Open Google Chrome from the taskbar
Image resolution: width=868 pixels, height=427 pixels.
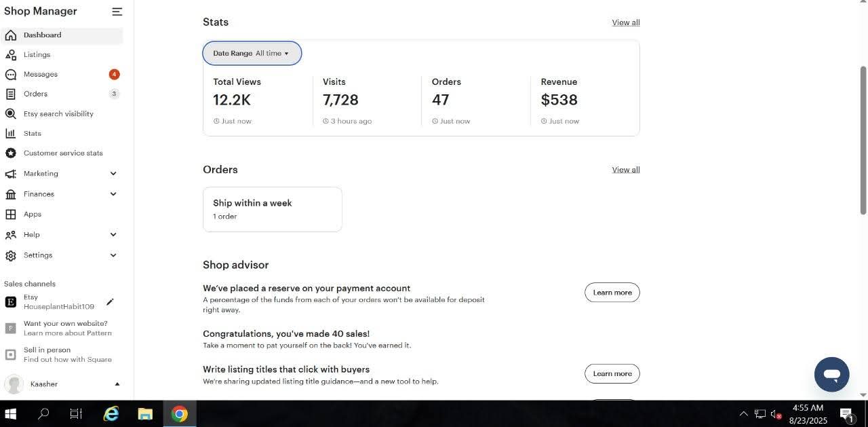[179, 414]
